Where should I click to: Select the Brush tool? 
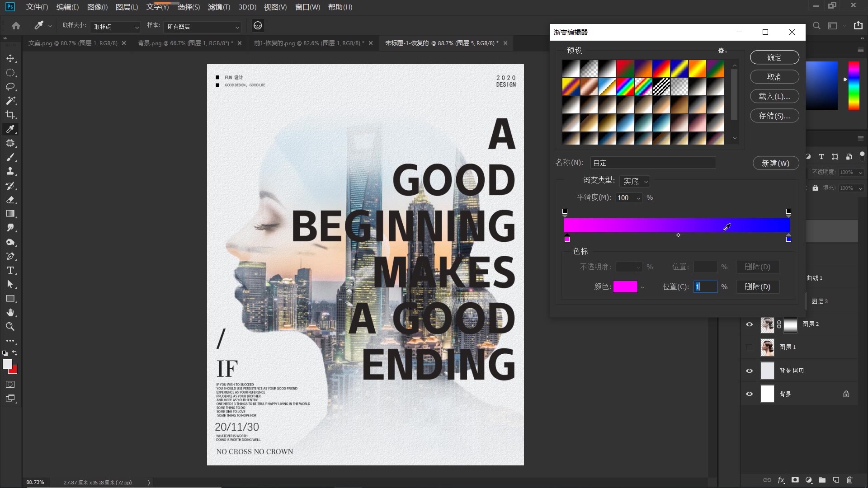pos(10,157)
